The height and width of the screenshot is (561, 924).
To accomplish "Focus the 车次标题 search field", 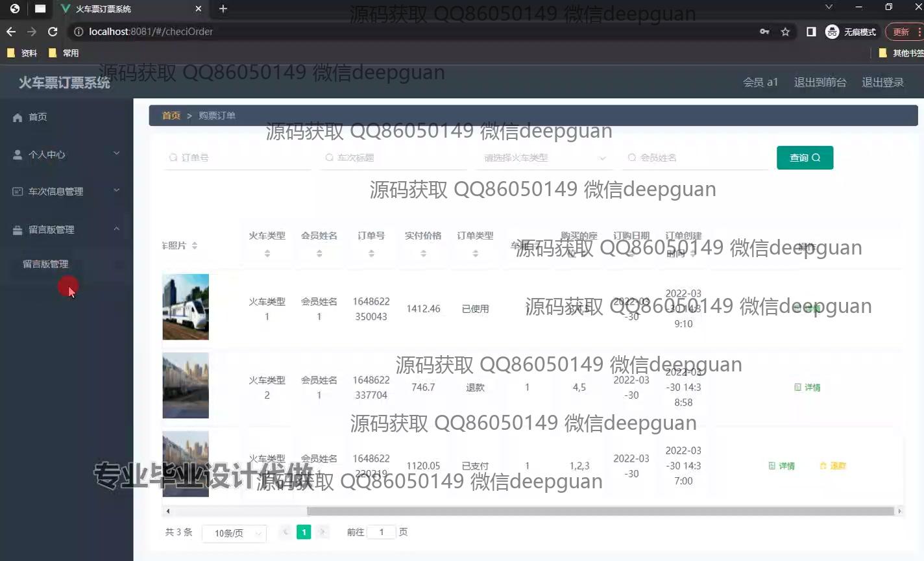I will [x=393, y=158].
